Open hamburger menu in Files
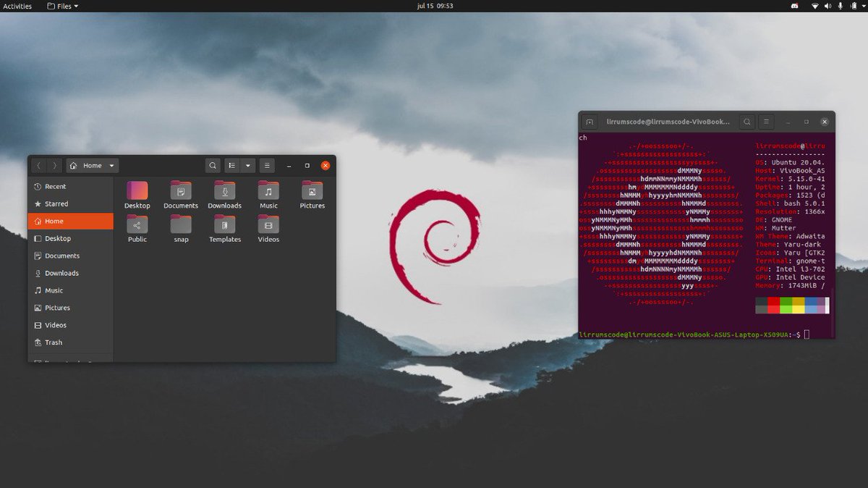The height and width of the screenshot is (488, 868). (x=267, y=166)
